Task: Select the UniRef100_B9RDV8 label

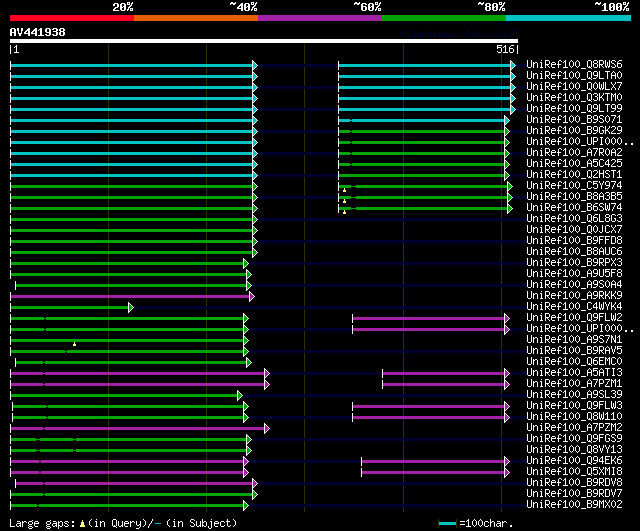Action: coord(574,483)
